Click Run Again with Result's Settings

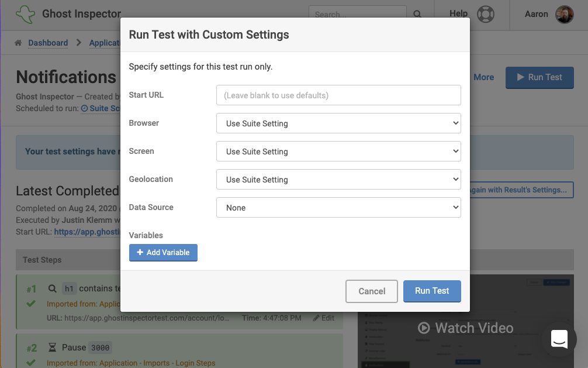click(517, 190)
